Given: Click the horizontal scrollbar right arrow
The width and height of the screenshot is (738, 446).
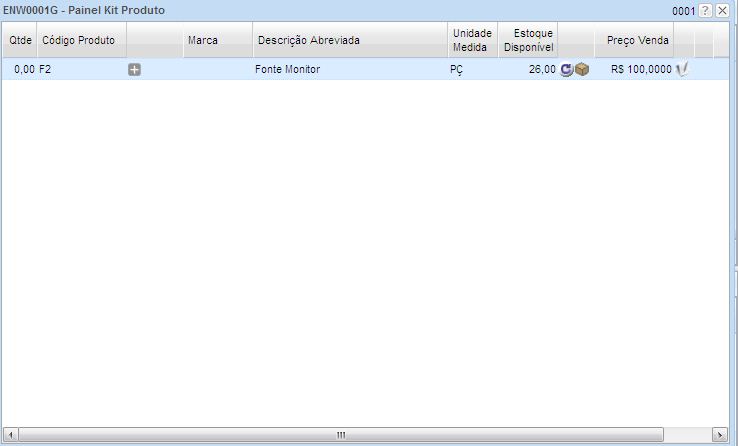Looking at the screenshot, I should (720, 435).
